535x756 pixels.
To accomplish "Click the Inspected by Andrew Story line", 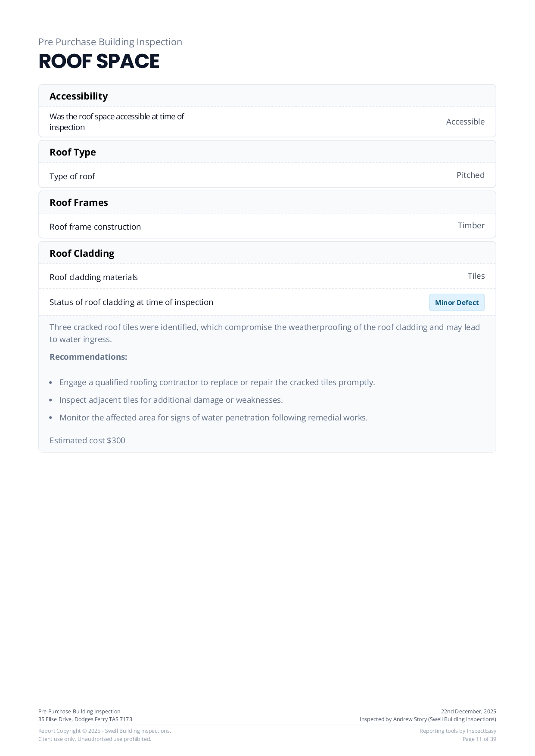I will coord(428,719).
